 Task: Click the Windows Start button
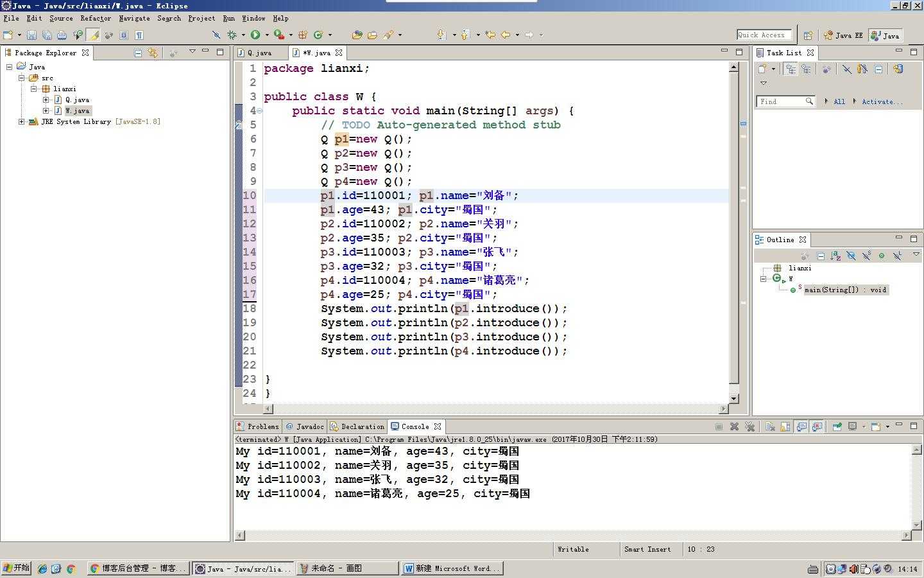point(16,568)
